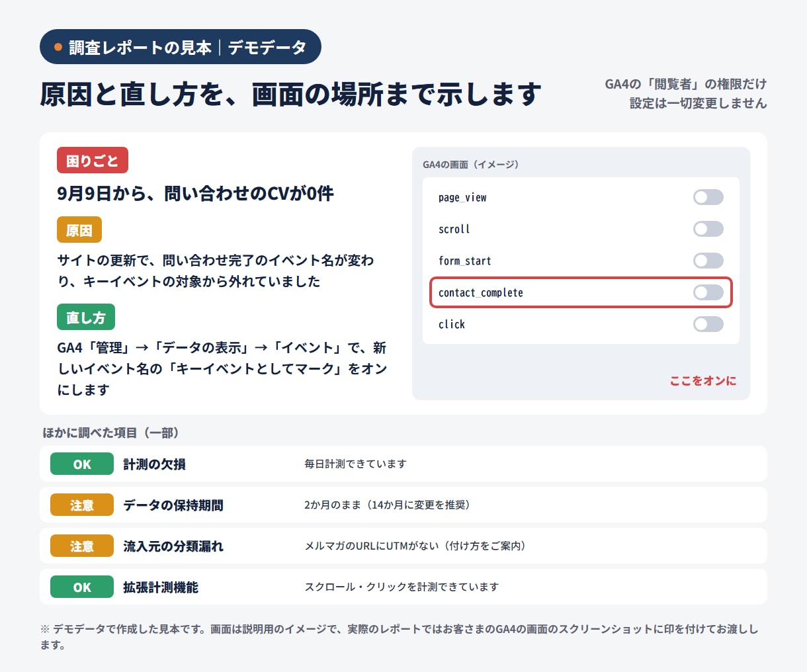Toggle the click event switch
807x672 pixels.
tap(708, 324)
